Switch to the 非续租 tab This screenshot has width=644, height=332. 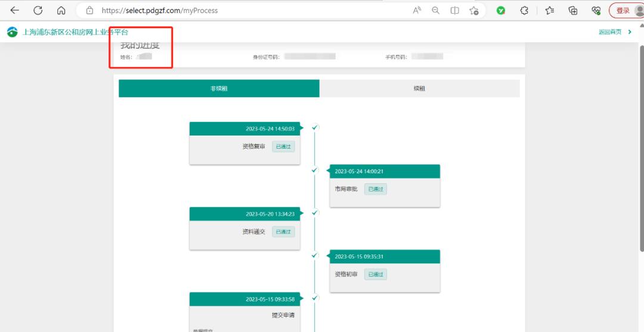pos(219,88)
